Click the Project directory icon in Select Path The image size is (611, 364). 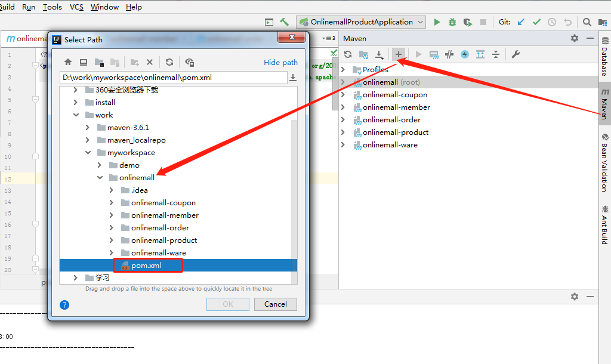100,62
